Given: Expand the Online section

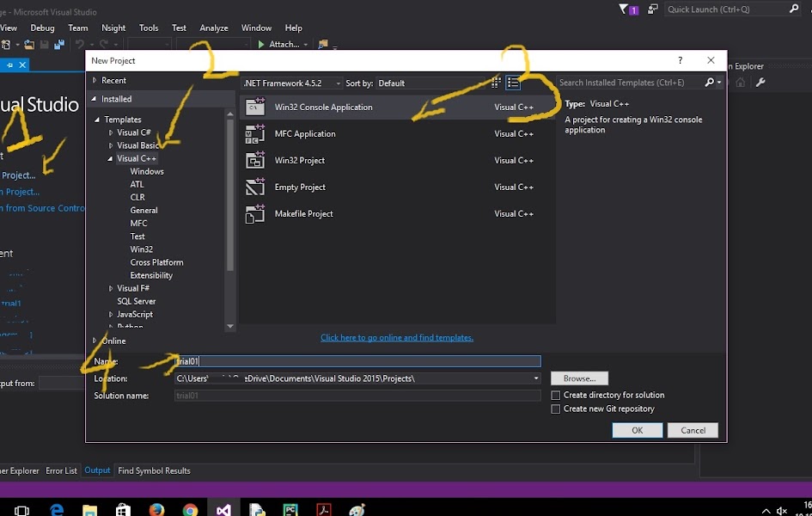Looking at the screenshot, I should (x=95, y=341).
